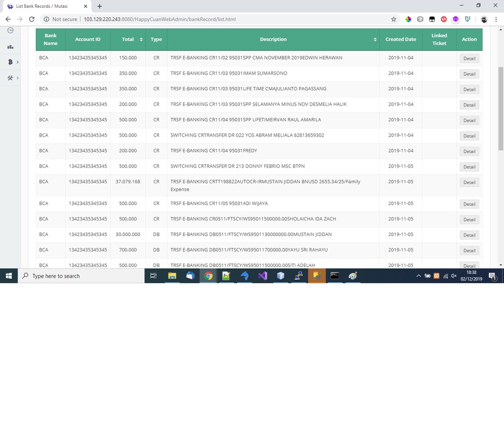
Task: Open the green Vue devtools extension
Action: (467, 19)
